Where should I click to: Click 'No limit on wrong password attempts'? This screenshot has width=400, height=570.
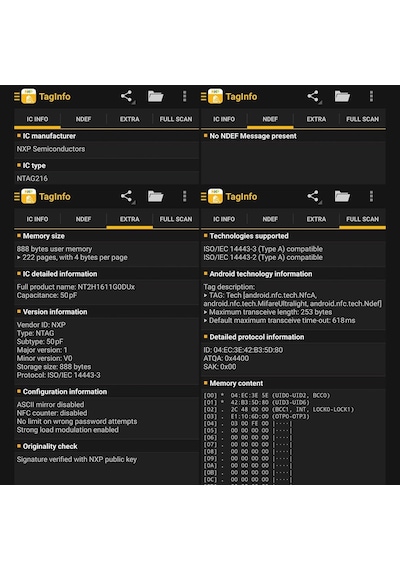77,421
